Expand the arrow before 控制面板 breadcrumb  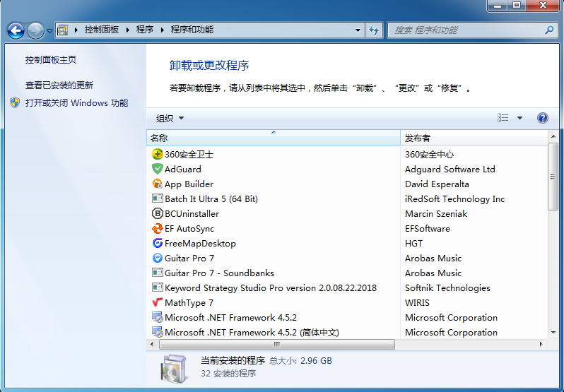pos(76,30)
